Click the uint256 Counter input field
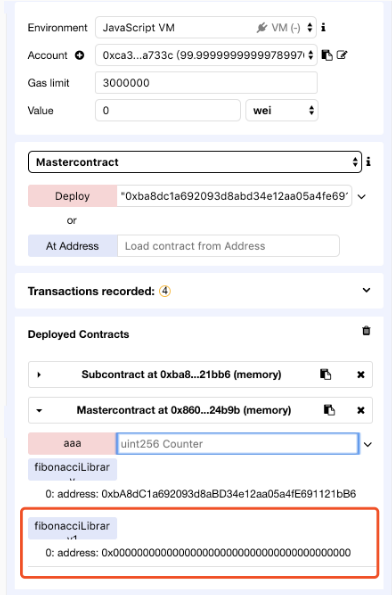The width and height of the screenshot is (392, 595). coord(238,444)
